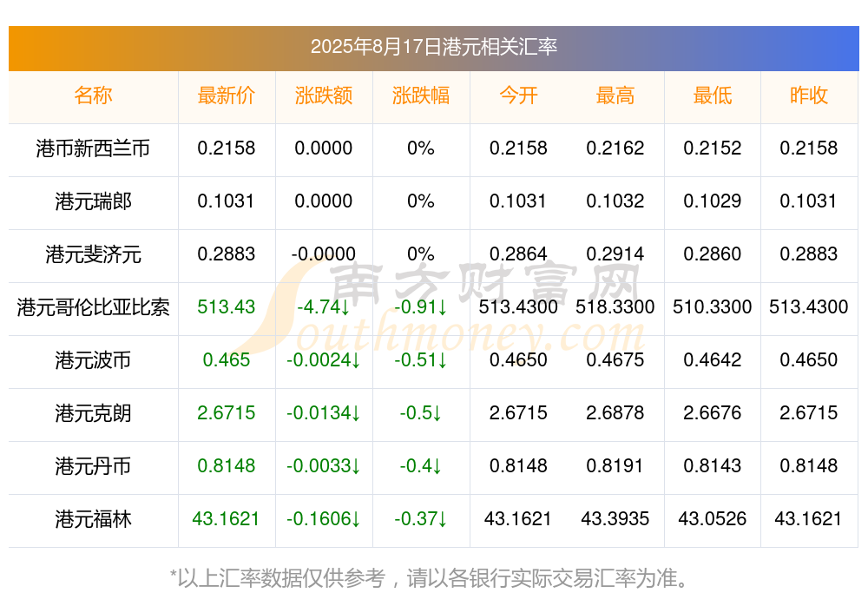This screenshot has height=606, width=868.
Task: Click the 名称 column header
Action: (x=93, y=96)
